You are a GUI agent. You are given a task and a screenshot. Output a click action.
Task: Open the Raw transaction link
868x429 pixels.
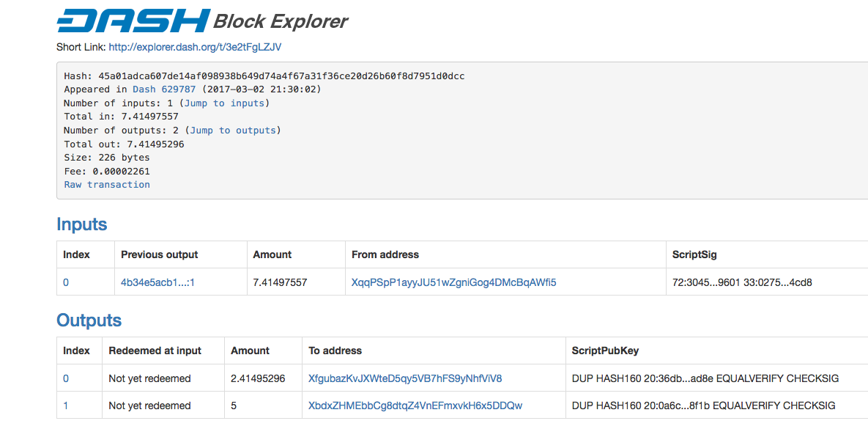point(107,185)
